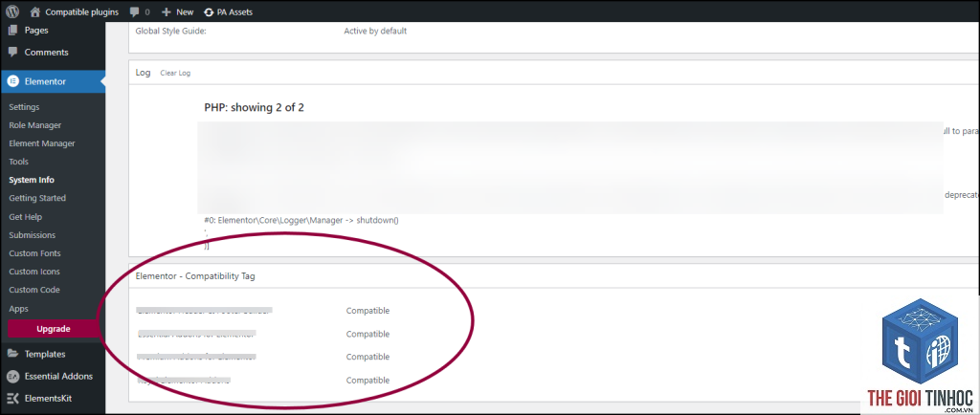Click the home icon in admin bar
980x415 pixels.
[x=35, y=11]
